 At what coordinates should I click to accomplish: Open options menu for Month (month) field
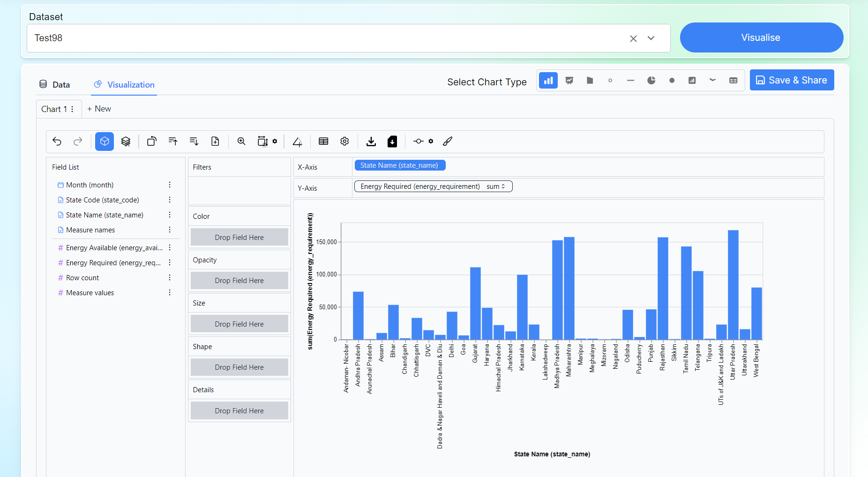pos(170,185)
